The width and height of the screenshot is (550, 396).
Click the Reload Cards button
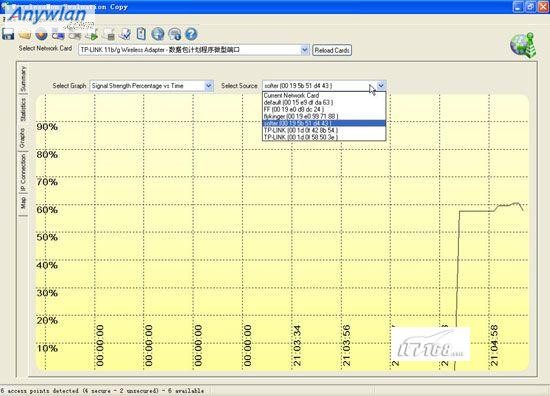coord(332,50)
